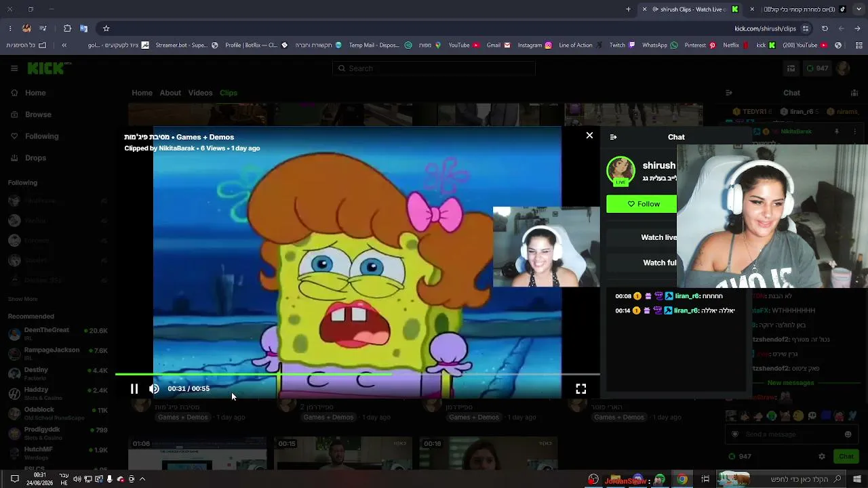Enter fullscreen for the clip player
Image resolution: width=868 pixels, height=488 pixels.
pyautogui.click(x=581, y=388)
